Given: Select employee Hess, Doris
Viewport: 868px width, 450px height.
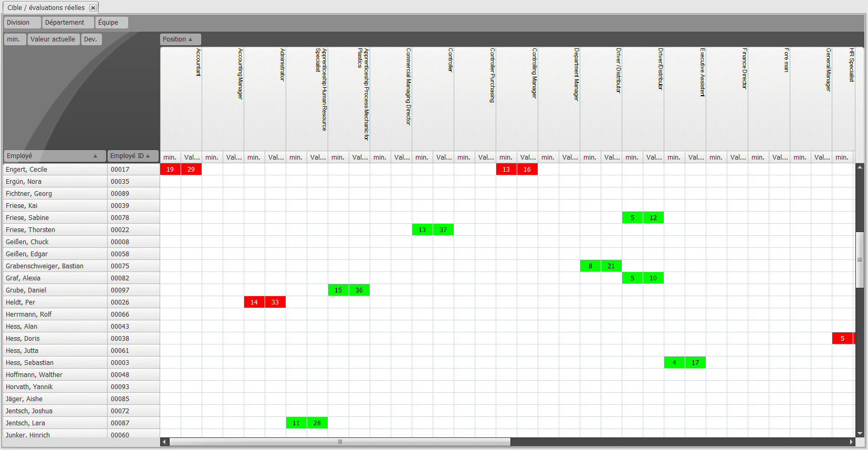Looking at the screenshot, I should pos(55,339).
